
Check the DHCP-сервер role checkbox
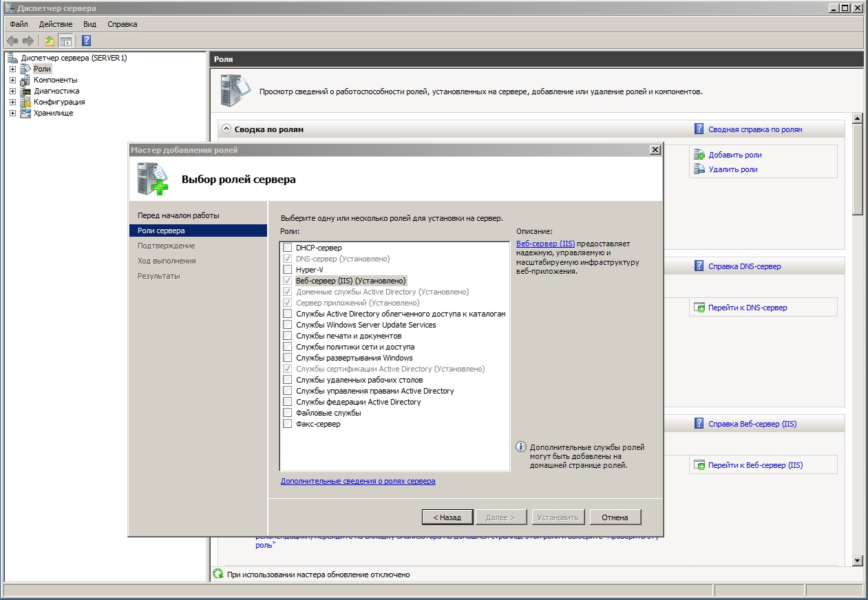click(x=287, y=248)
